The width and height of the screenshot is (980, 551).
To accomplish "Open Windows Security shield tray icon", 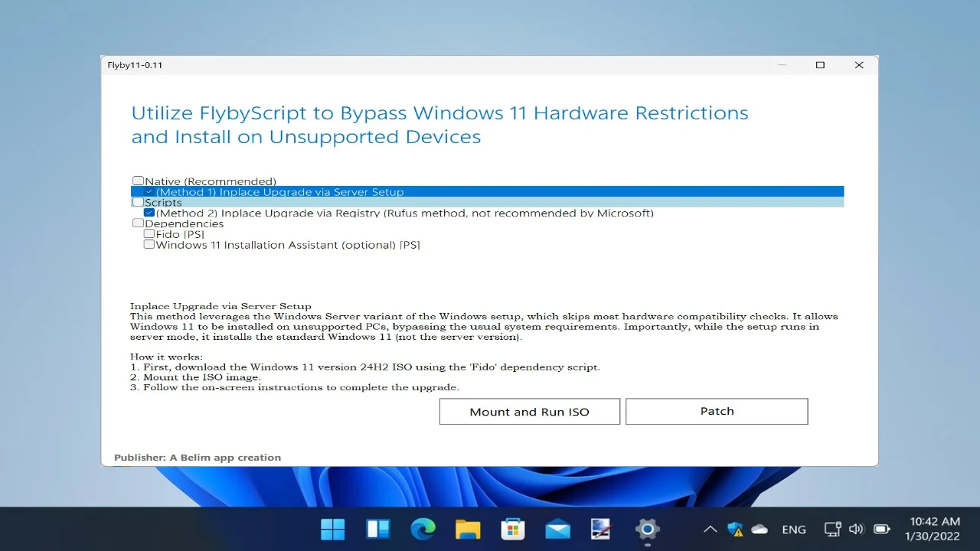I will [x=735, y=529].
